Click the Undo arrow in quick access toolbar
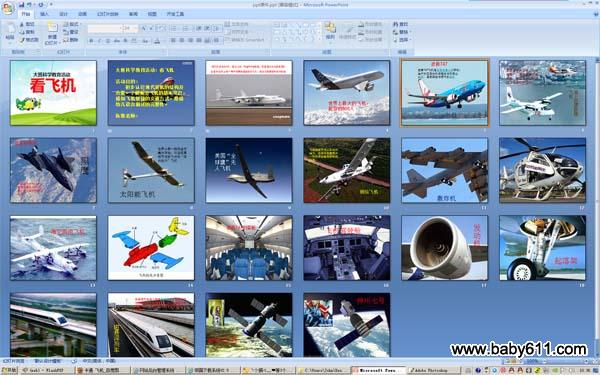600x375 pixels. (31, 5)
